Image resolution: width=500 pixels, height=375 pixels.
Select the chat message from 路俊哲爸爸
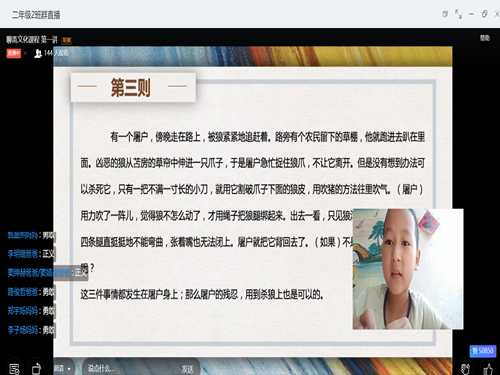(x=31, y=292)
